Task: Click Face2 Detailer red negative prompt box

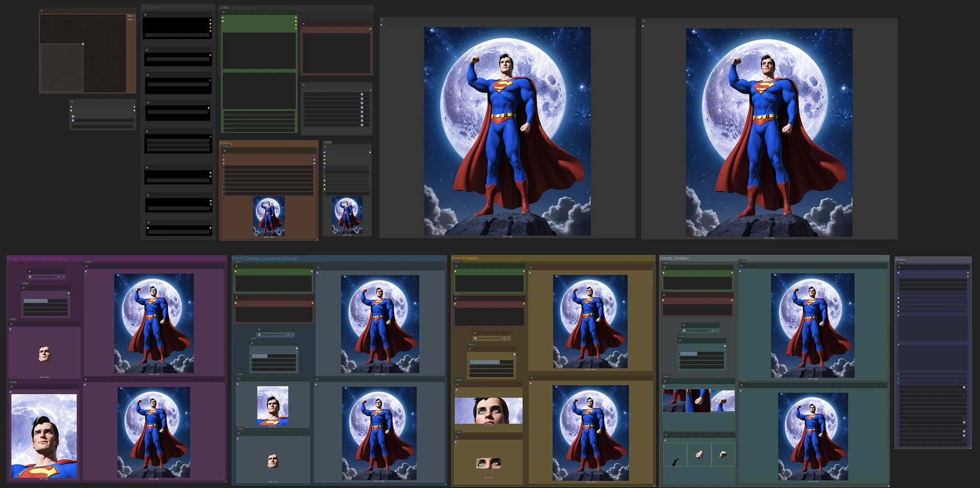Action: tap(273, 315)
